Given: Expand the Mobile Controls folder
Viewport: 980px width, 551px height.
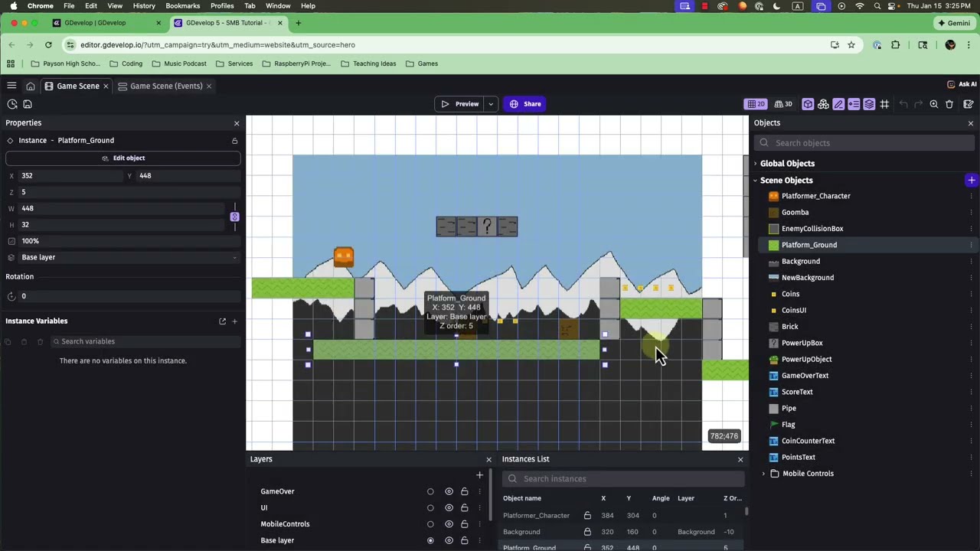Looking at the screenshot, I should (x=763, y=474).
